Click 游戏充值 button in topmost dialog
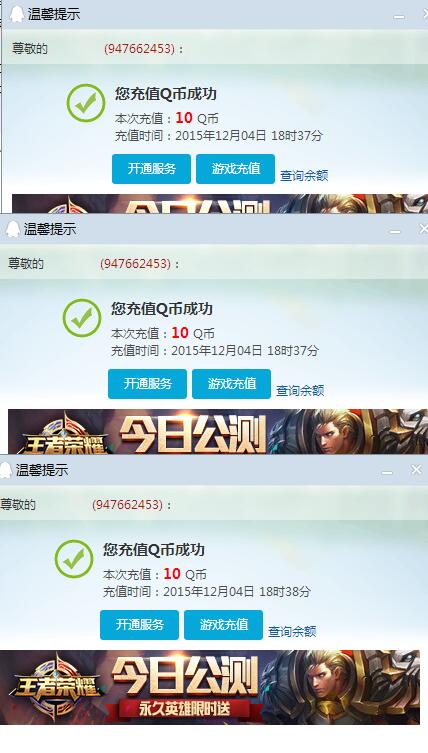The image size is (428, 753). [x=235, y=169]
